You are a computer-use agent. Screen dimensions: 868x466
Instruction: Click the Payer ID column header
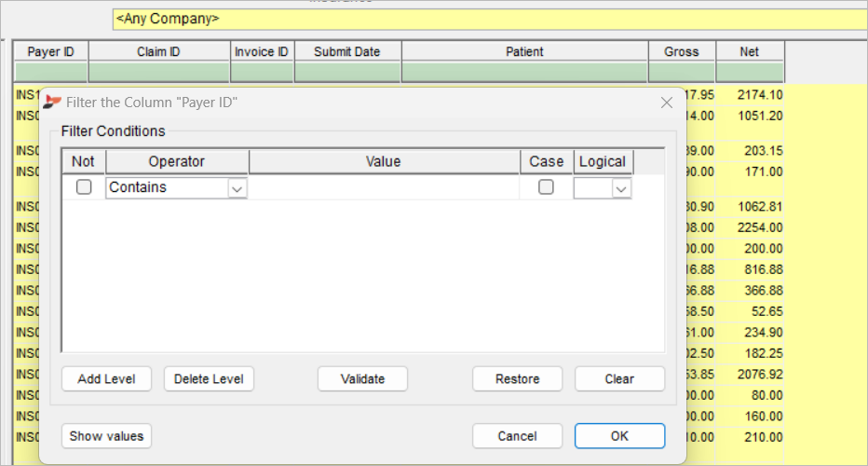pyautogui.click(x=50, y=51)
